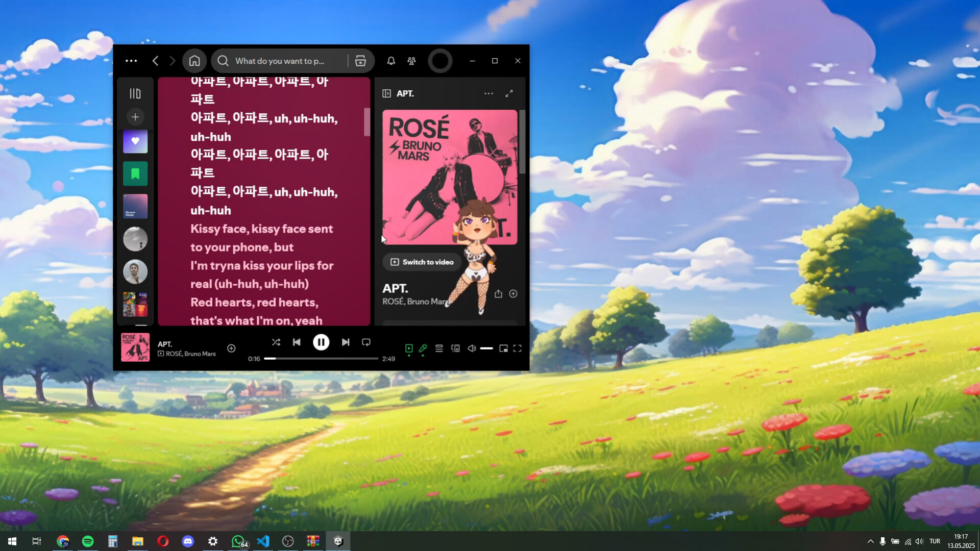Viewport: 980px width, 551px height.
Task: Go to Home icon
Action: click(194, 60)
